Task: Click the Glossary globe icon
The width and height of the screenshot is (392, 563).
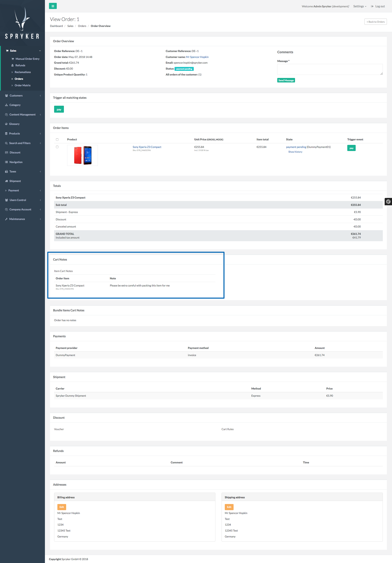Action: (6, 124)
